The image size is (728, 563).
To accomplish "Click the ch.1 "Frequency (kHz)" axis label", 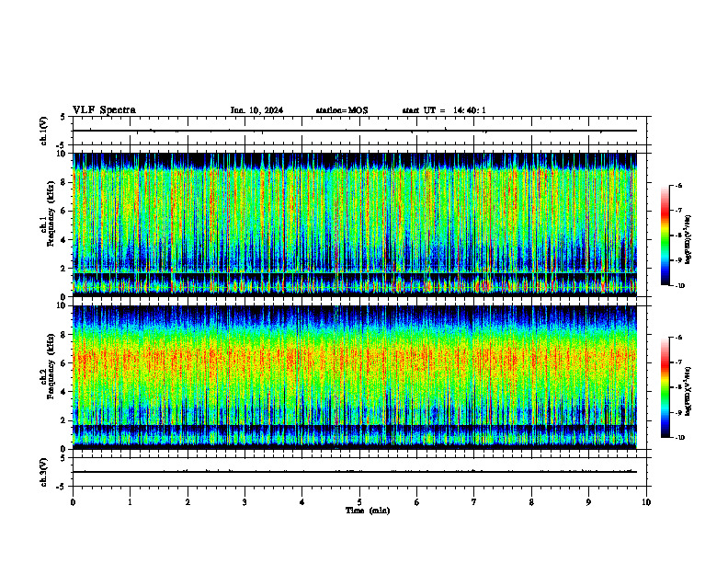I will tap(51, 214).
